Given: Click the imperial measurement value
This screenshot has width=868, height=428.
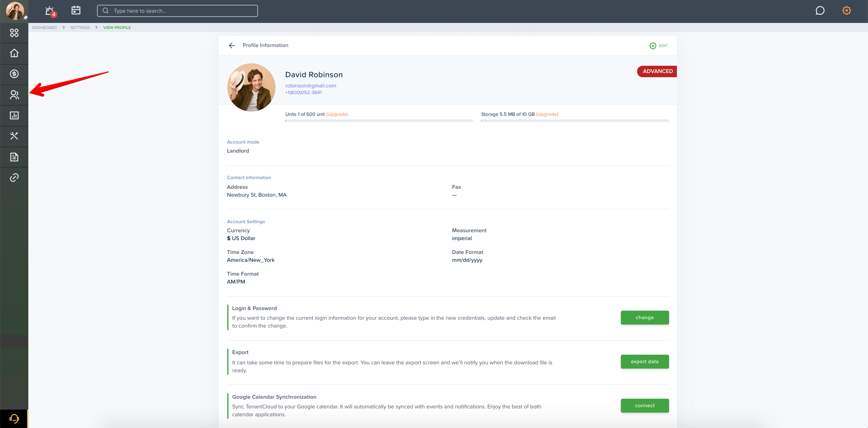Looking at the screenshot, I should tap(462, 238).
